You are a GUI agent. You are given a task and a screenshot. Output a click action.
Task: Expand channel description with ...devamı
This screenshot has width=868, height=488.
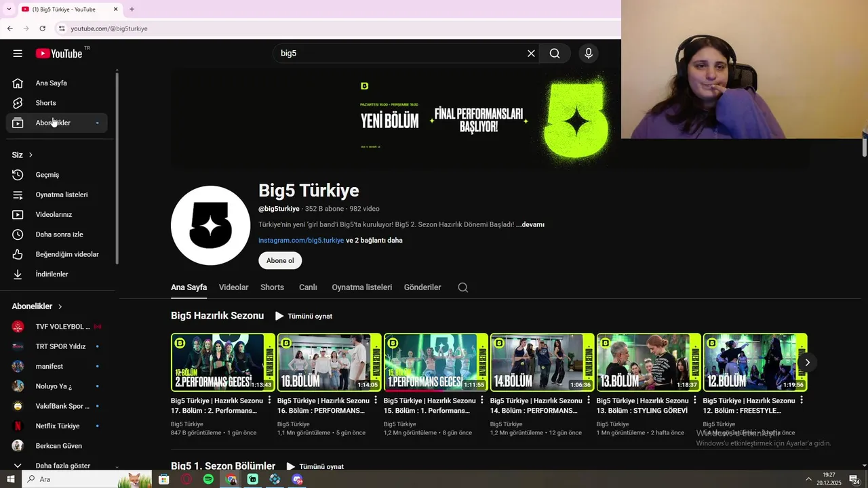tap(530, 224)
